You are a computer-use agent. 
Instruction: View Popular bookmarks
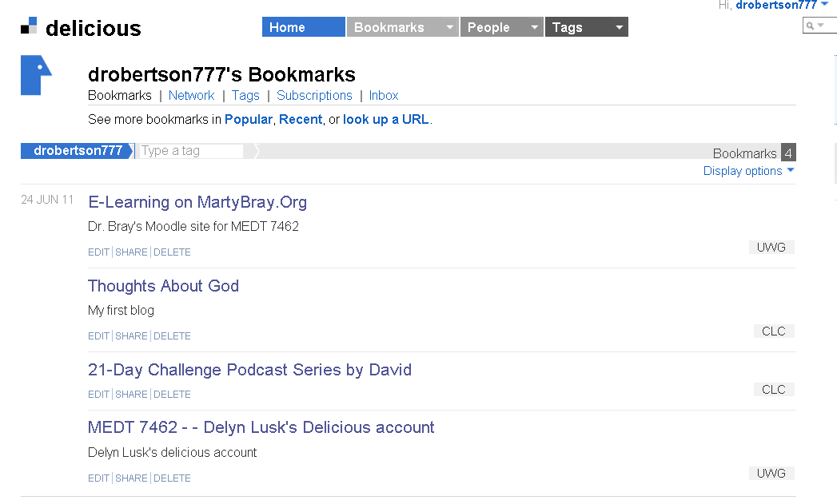point(249,119)
